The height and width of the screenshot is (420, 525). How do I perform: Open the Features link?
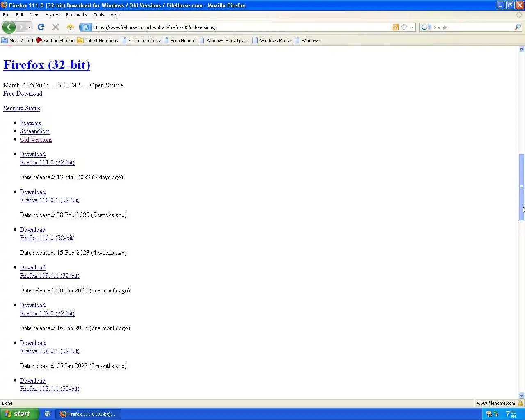30,123
